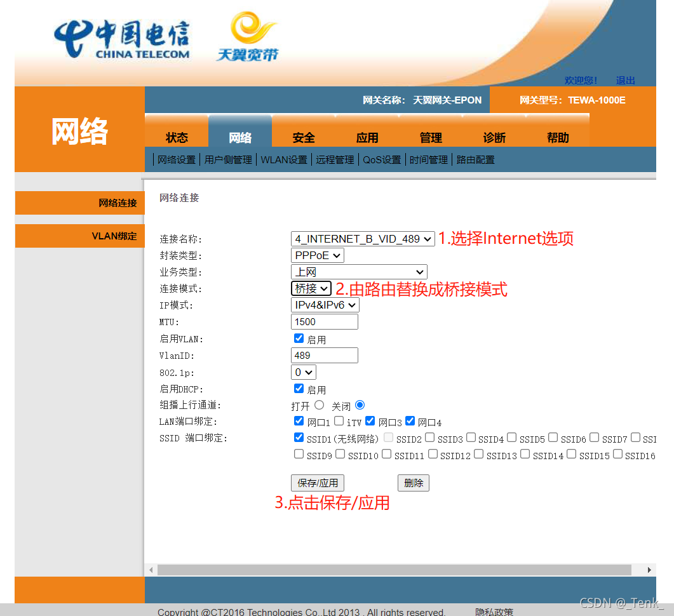Screen dimensions: 674x616
Task: Switch to the 安全 tab
Action: (304, 137)
